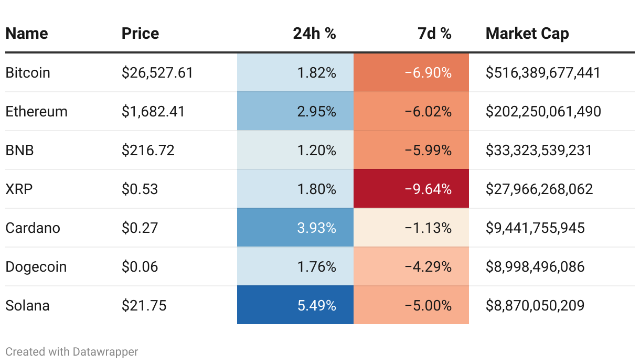The image size is (640, 364).
Task: Click Ethereum's blue 2.95% cell
Action: (295, 111)
